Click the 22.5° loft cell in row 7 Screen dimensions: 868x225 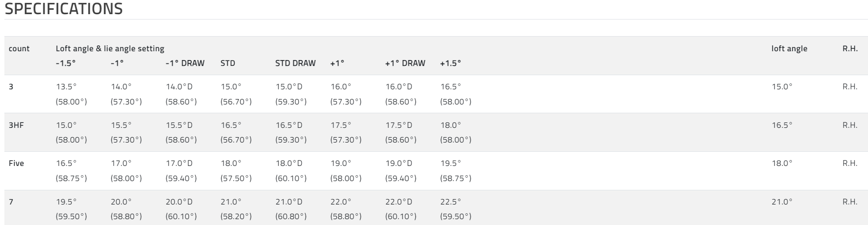451,202
